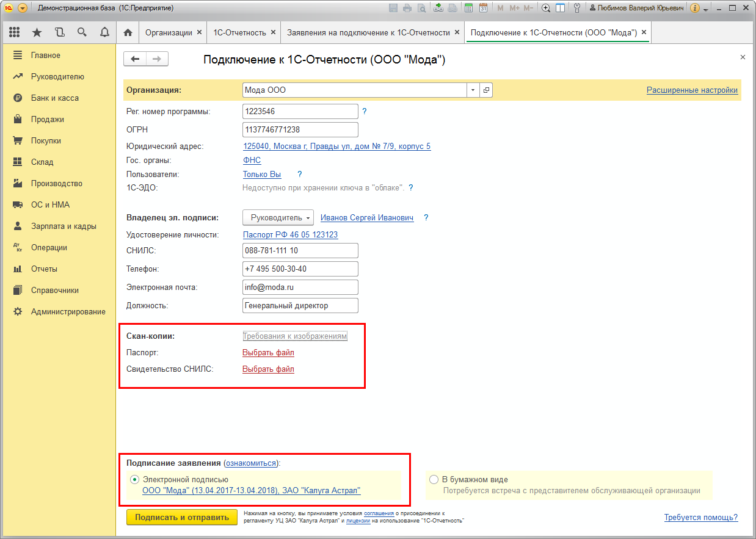The image size is (756, 539).
Task: Select 'В бумажном виде' radio option
Action: [434, 480]
